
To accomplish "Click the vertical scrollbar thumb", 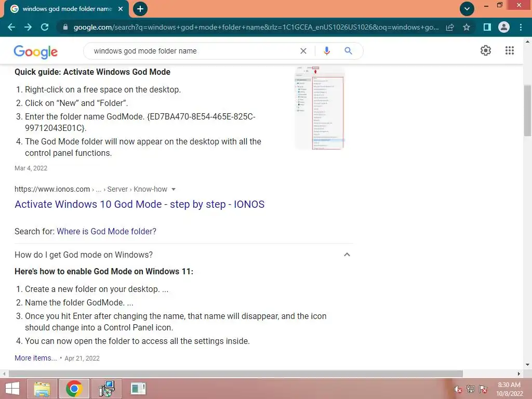I will 527,110.
